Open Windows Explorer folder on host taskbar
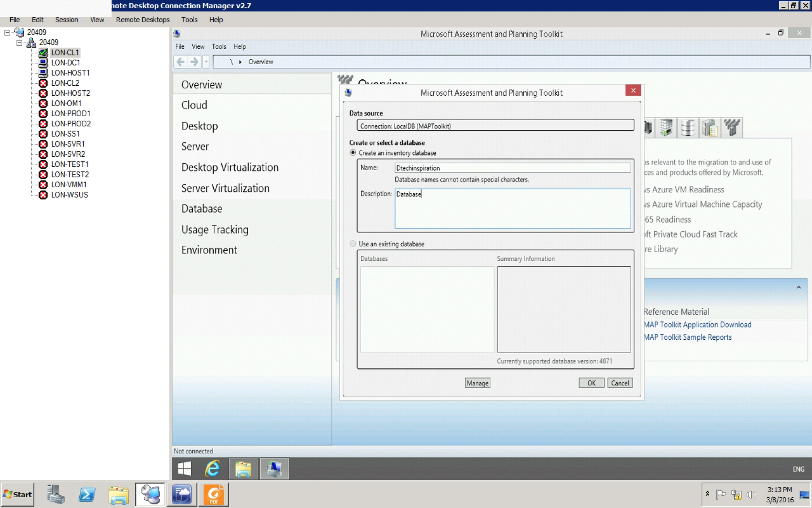 coord(119,495)
